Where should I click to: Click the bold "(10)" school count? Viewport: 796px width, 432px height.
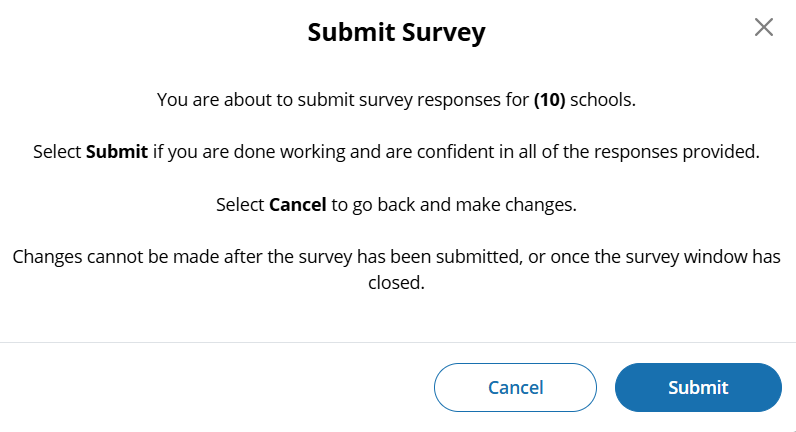(x=549, y=100)
